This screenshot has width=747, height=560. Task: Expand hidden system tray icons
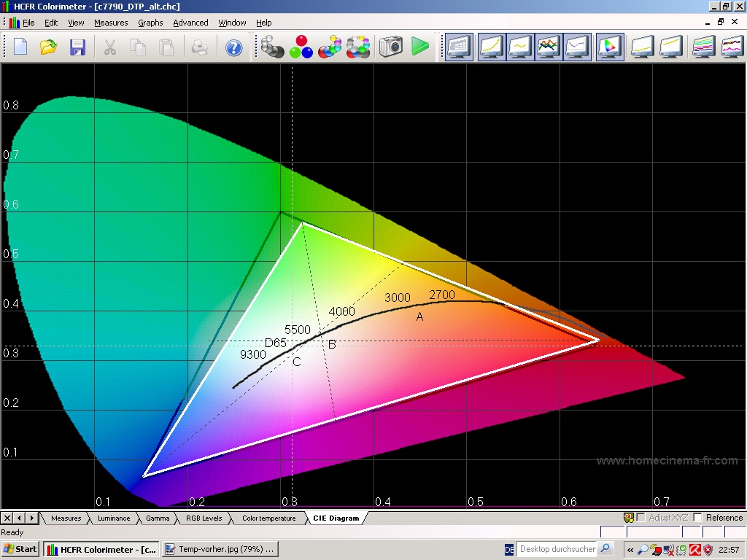tap(630, 549)
